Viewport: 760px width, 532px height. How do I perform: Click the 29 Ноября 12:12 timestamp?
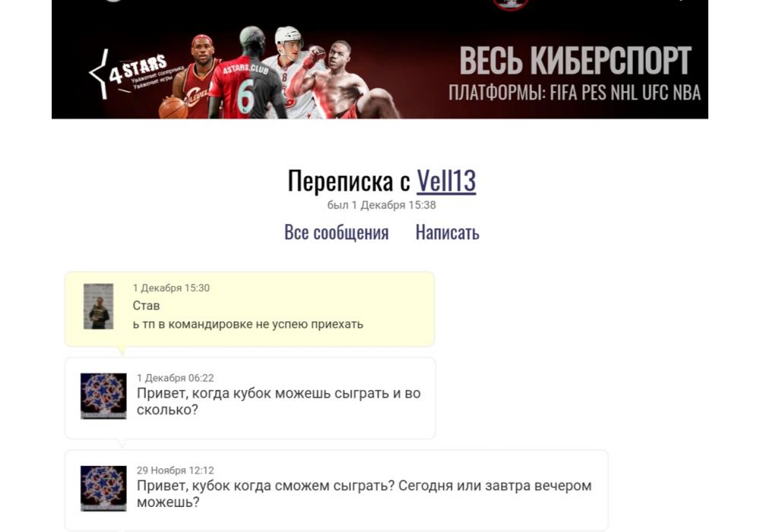[x=175, y=470]
